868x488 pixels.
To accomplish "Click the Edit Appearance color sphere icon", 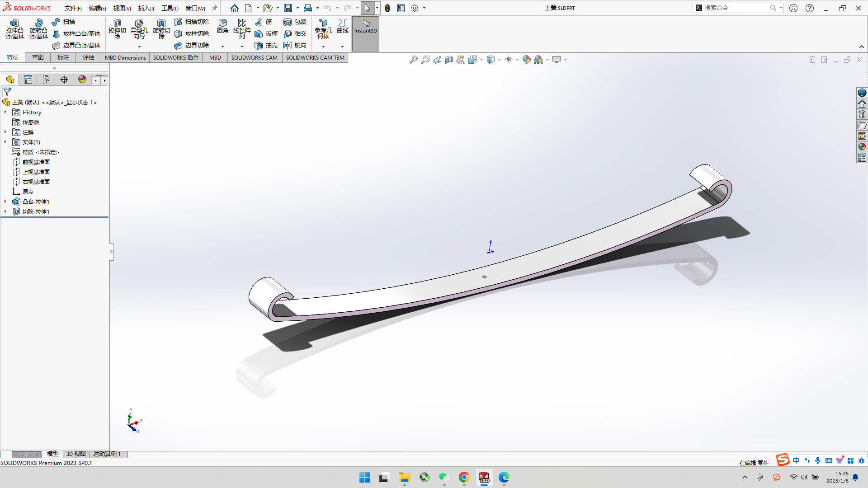I will click(x=526, y=59).
